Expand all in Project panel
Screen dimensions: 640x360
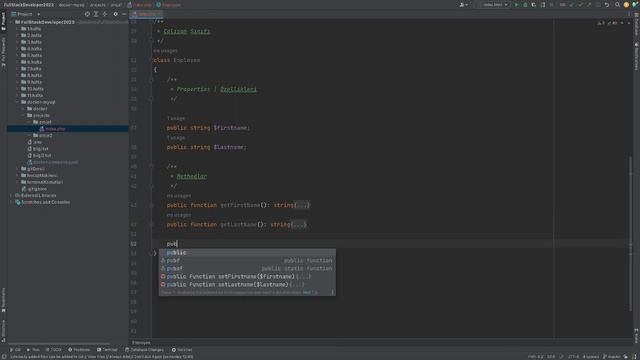click(x=96, y=14)
